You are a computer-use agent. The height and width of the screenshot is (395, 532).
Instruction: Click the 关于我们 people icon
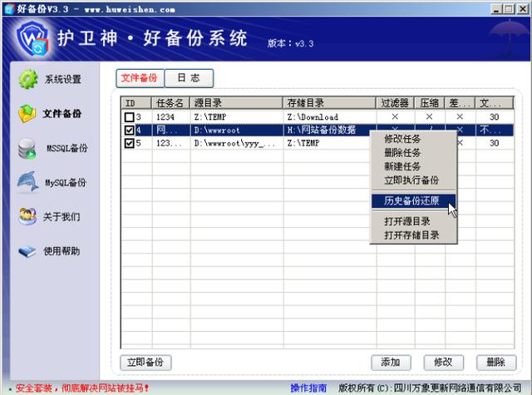27,216
